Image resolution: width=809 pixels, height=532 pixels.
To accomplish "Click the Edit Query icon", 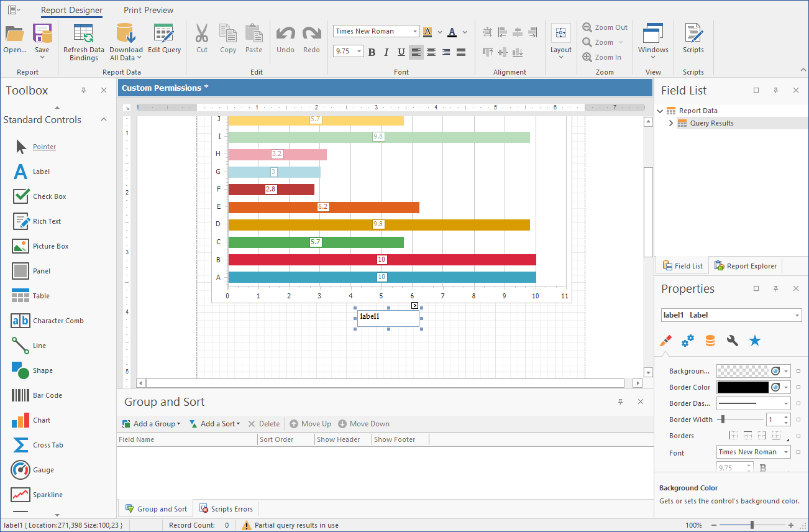I will (x=164, y=34).
